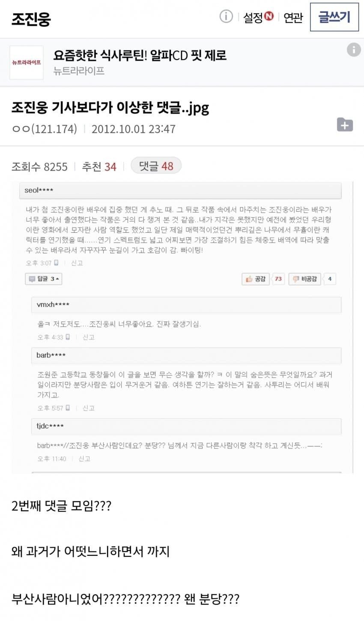The image size is (364, 621).
Task: Save post with folder-plus icon
Action: point(345,125)
